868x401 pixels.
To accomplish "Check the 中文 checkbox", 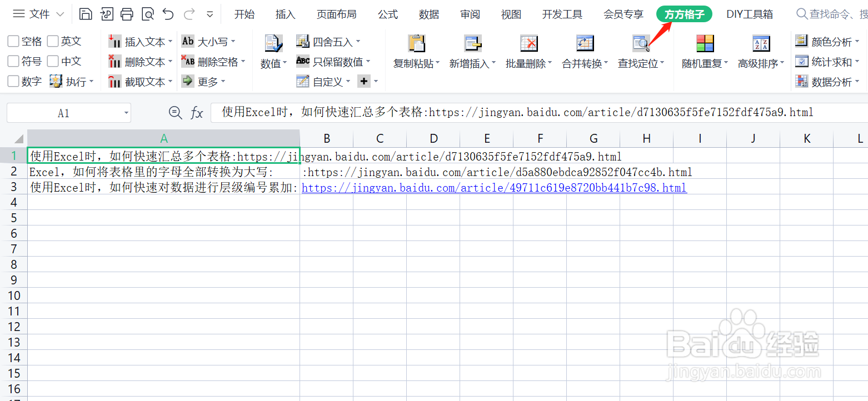I will [x=53, y=61].
